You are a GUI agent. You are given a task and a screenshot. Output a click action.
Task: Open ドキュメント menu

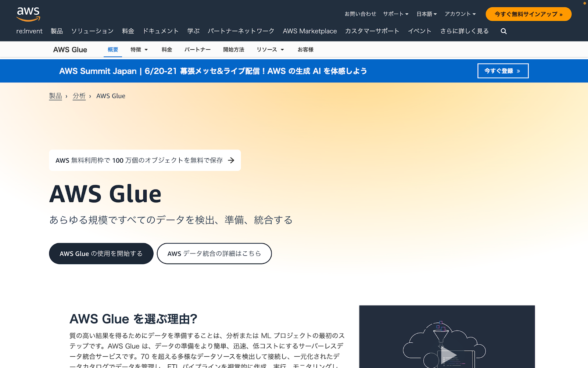tap(161, 31)
